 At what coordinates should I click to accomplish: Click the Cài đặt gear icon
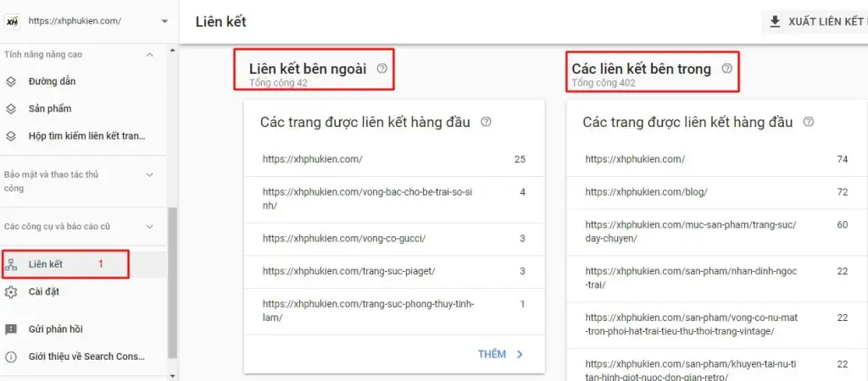(11, 292)
